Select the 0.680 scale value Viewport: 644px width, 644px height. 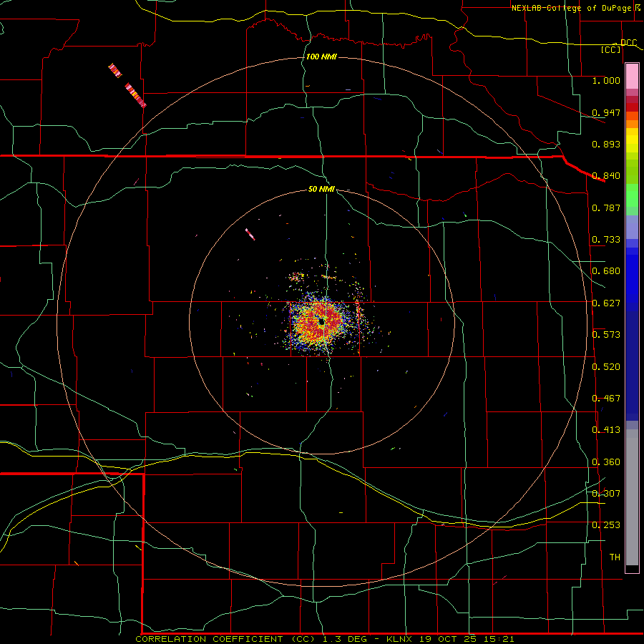tap(606, 271)
